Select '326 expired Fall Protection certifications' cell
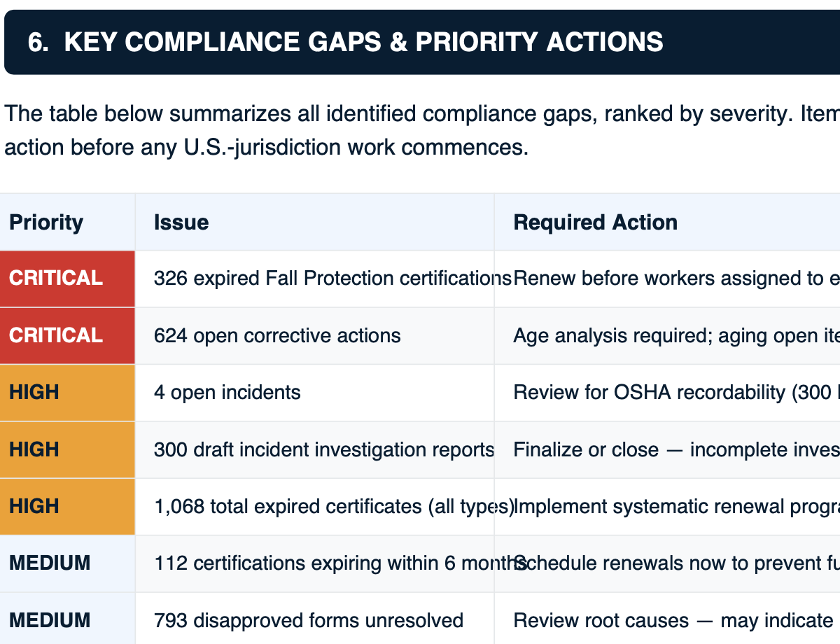Screen dimensions: 840x644 (x=314, y=279)
